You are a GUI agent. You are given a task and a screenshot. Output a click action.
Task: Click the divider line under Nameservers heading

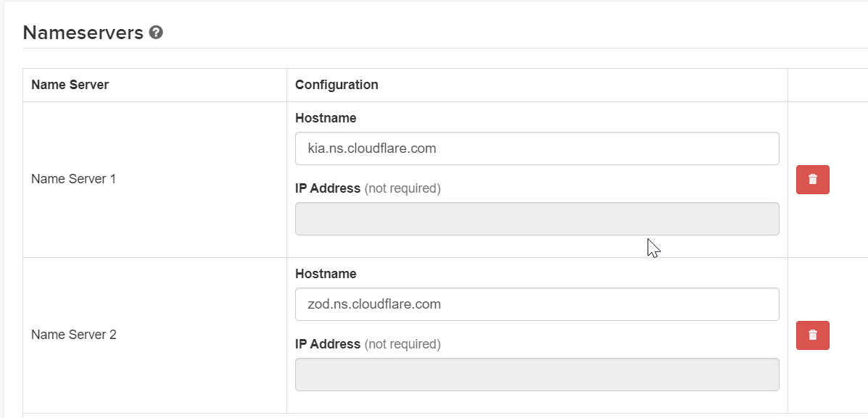click(x=445, y=48)
